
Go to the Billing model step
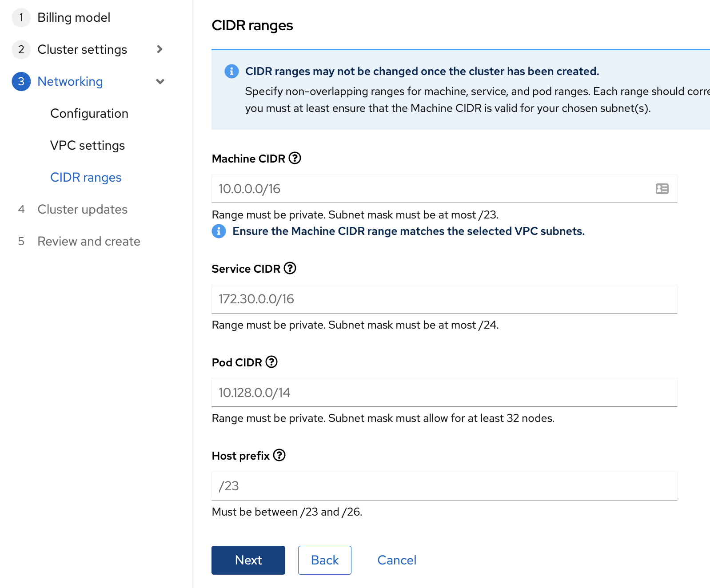coord(74,17)
